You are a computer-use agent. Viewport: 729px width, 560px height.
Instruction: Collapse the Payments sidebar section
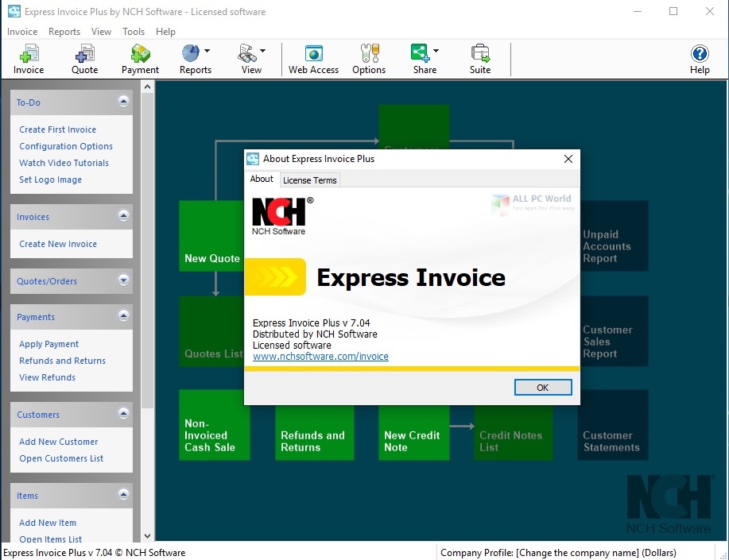[123, 316]
